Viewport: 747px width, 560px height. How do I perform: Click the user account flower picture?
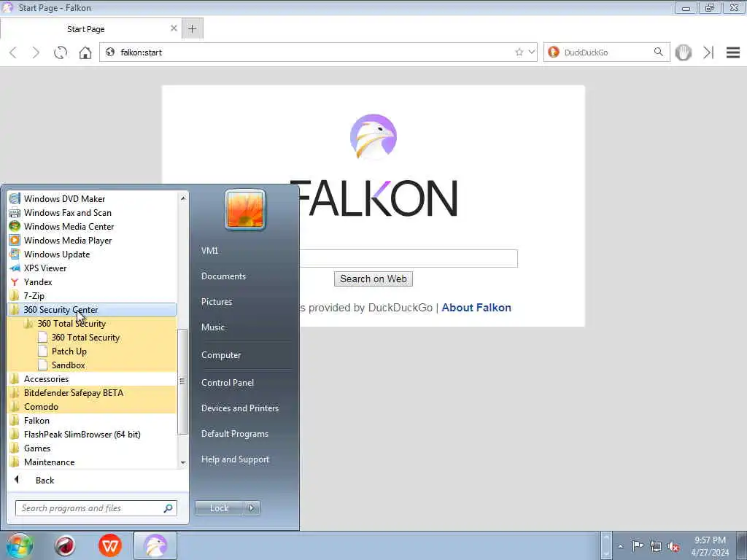coord(245,210)
